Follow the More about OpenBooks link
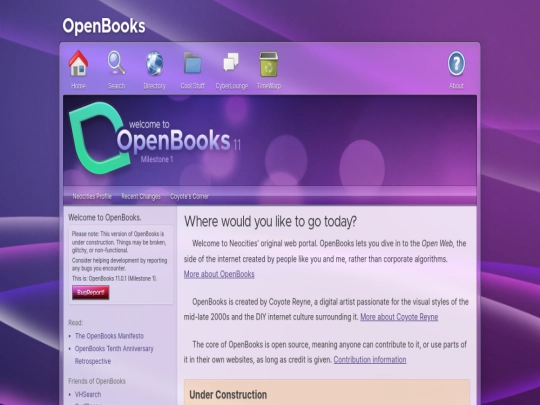Viewport: 540px width, 405px height. (219, 274)
